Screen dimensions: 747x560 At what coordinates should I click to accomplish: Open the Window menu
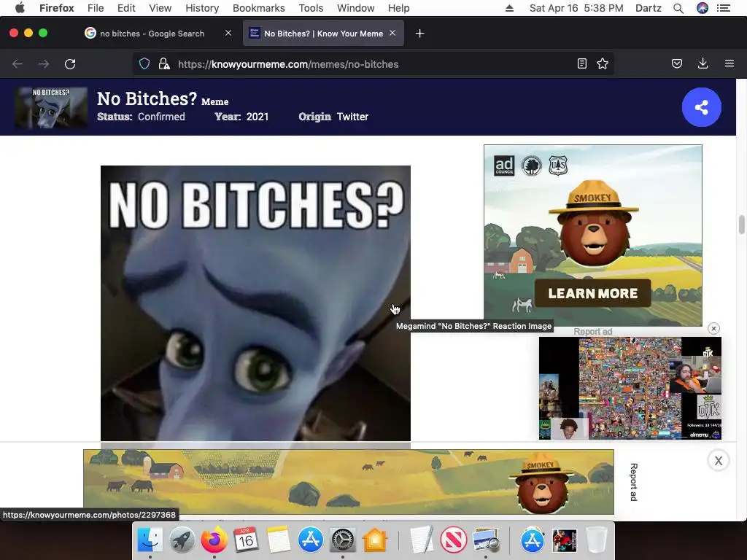[x=355, y=8]
